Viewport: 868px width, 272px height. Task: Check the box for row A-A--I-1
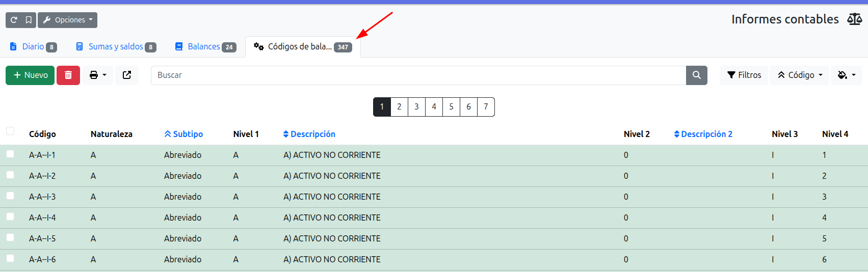(10, 154)
